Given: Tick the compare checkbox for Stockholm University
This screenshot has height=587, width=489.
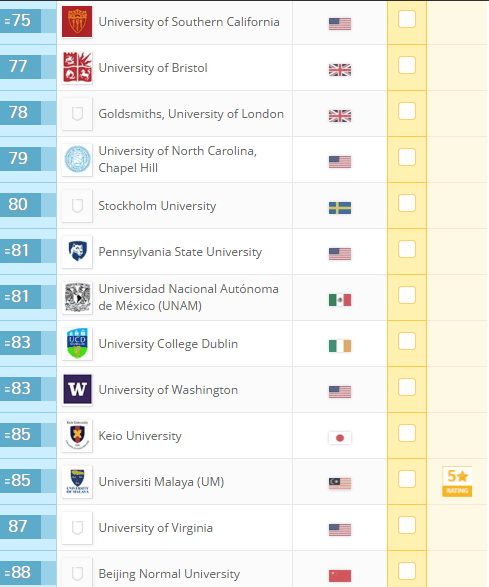Looking at the screenshot, I should pyautogui.click(x=407, y=203).
